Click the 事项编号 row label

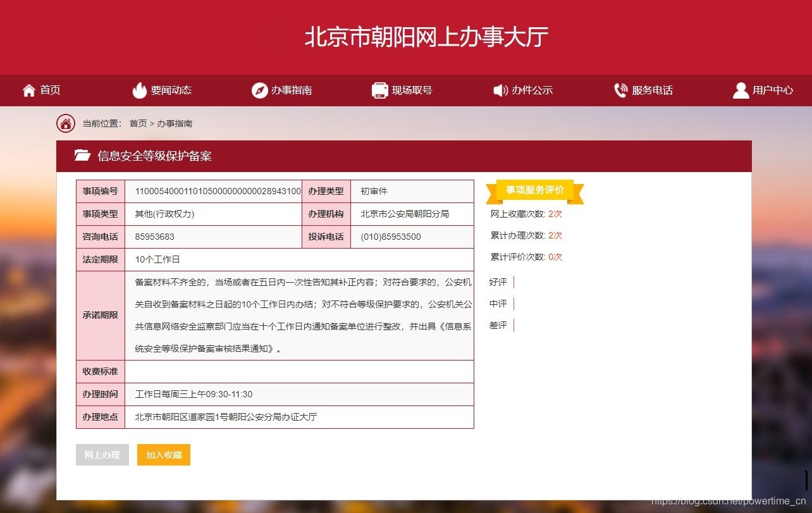pyautogui.click(x=100, y=192)
